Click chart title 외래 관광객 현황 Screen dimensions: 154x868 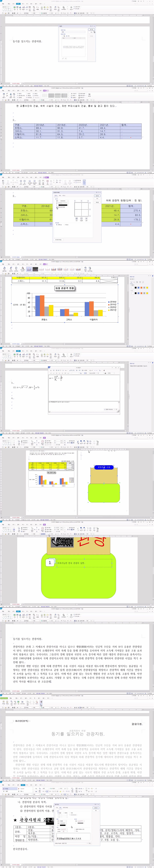pyautogui.click(x=65, y=288)
